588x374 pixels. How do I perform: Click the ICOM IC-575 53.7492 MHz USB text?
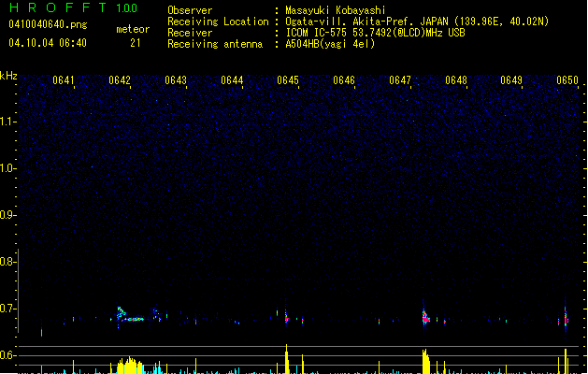coord(376,33)
